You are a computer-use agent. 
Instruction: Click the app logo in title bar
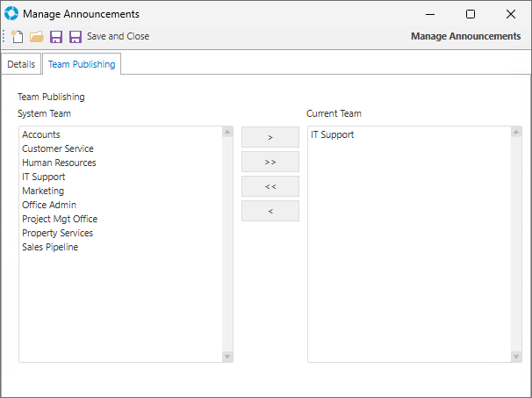coord(11,13)
